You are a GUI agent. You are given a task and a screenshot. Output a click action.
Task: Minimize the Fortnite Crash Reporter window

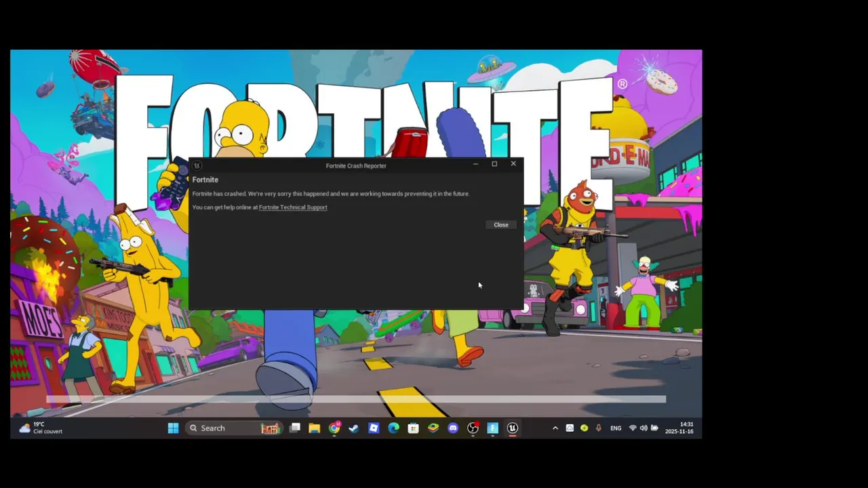click(x=475, y=164)
